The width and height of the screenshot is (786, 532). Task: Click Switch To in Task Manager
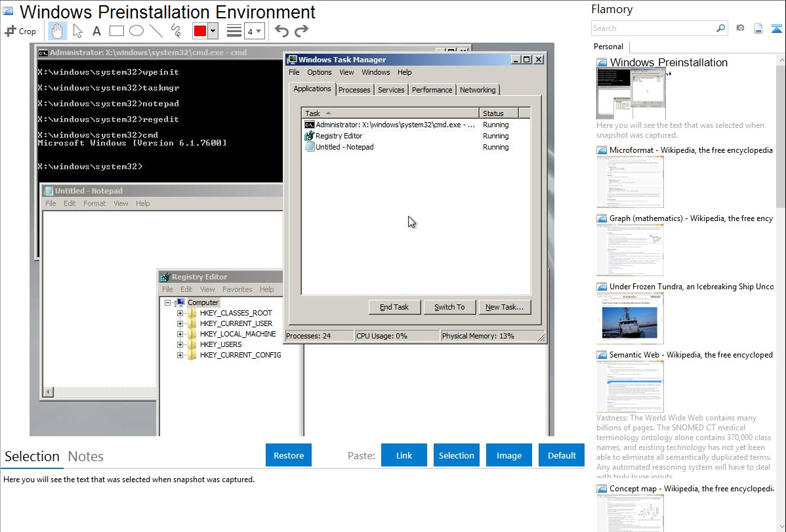pos(449,307)
